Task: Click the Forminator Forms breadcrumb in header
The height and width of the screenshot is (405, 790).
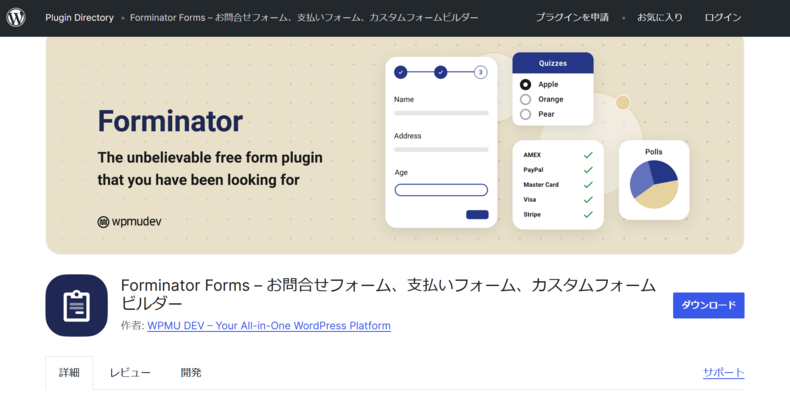Action: pyautogui.click(x=304, y=18)
